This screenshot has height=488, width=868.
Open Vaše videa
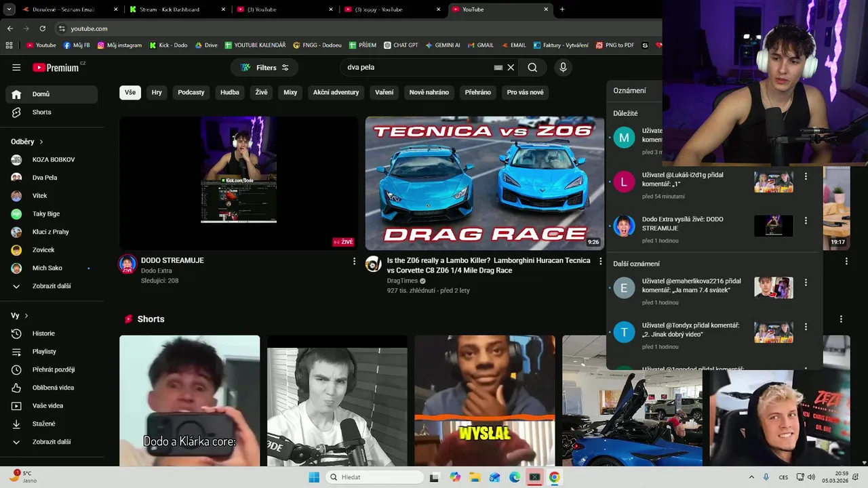click(52, 405)
